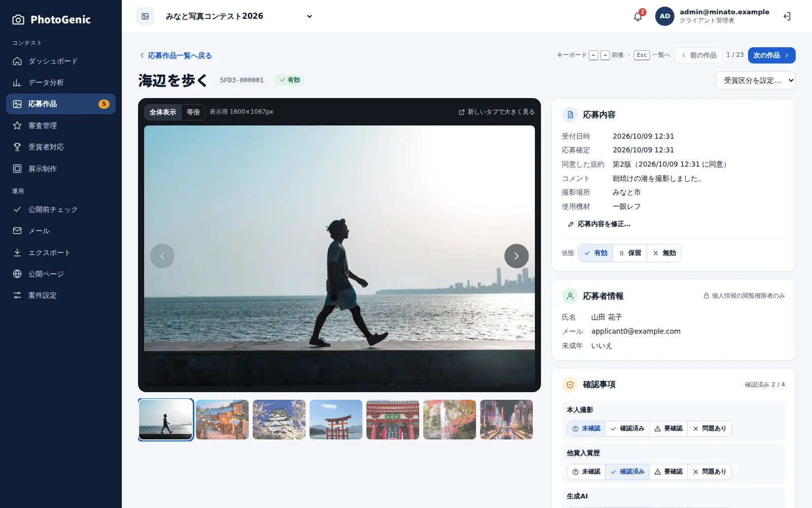812x508 pixels.
Task: Switch viewer to 等倍
Action: pyautogui.click(x=193, y=112)
